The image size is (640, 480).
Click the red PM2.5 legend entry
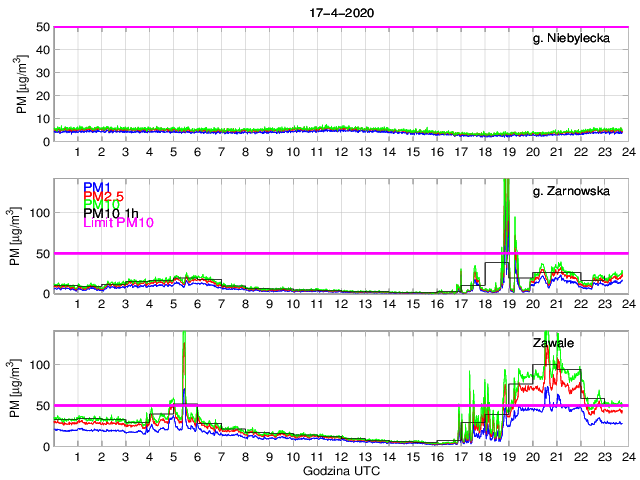(x=104, y=196)
